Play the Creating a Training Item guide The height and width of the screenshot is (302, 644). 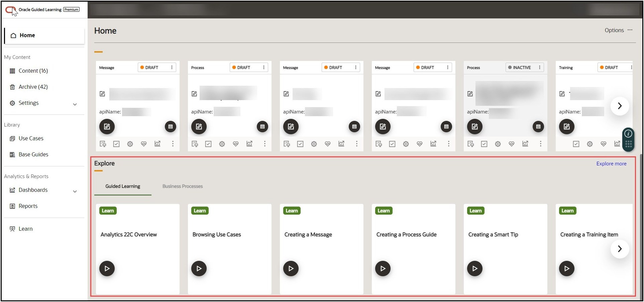[x=567, y=269]
